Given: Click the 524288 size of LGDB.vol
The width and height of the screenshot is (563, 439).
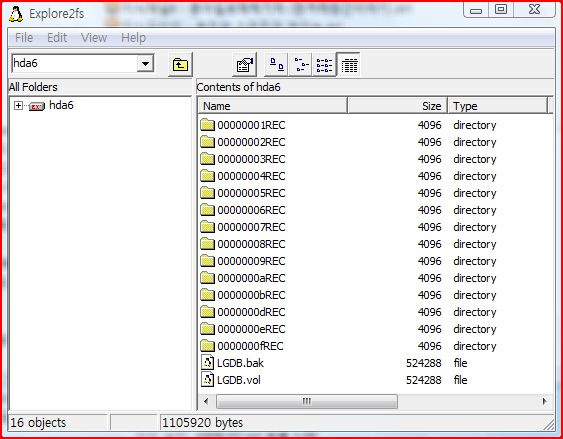Looking at the screenshot, I should point(424,380).
